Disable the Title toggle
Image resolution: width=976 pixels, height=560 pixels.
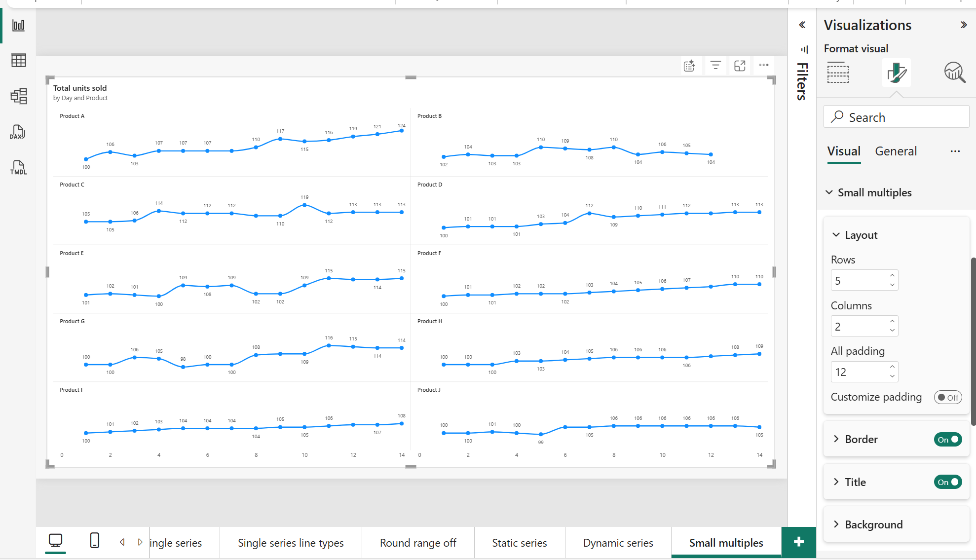948,482
